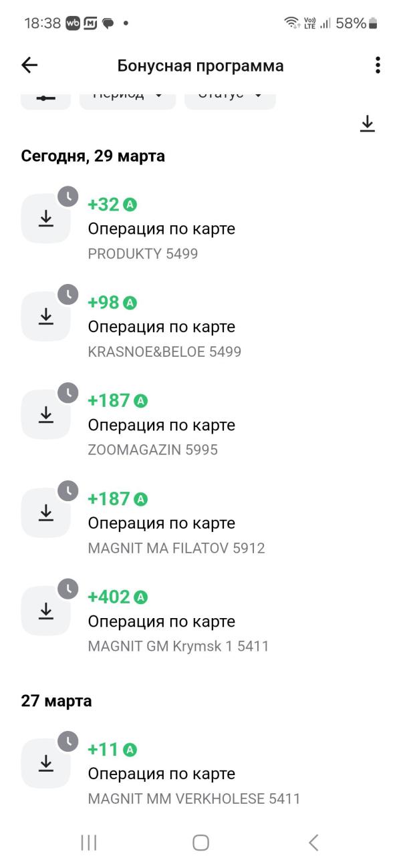The width and height of the screenshot is (401, 868).
Task: Go back using the arrow icon
Action: (x=29, y=65)
